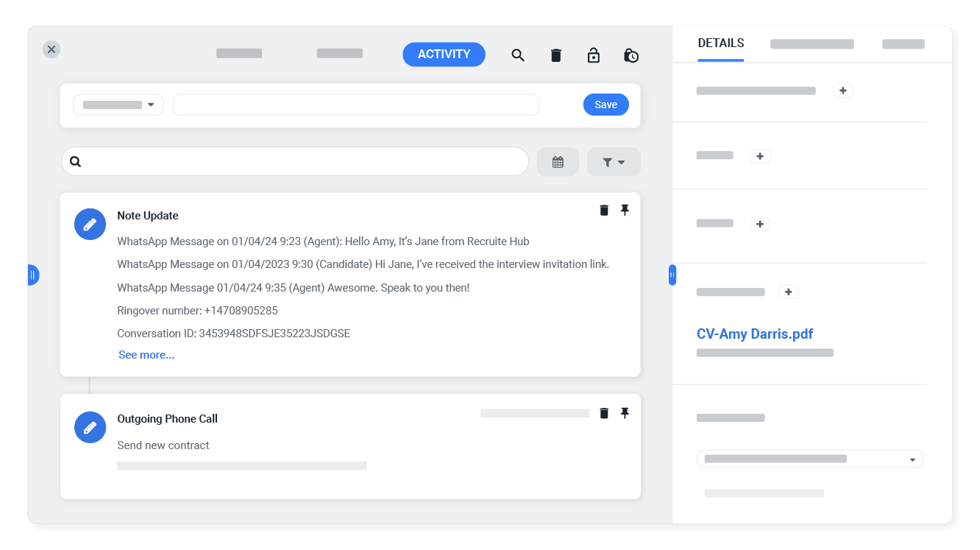Screen dimensions: 980x550
Task: Switch to the ACTIVITY tab
Action: pos(444,54)
